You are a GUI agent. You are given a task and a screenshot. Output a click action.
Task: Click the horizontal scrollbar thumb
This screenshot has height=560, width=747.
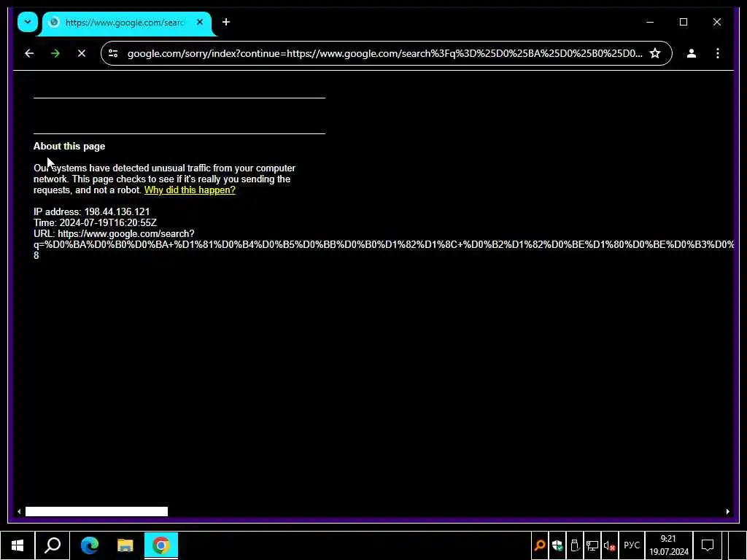point(96,511)
